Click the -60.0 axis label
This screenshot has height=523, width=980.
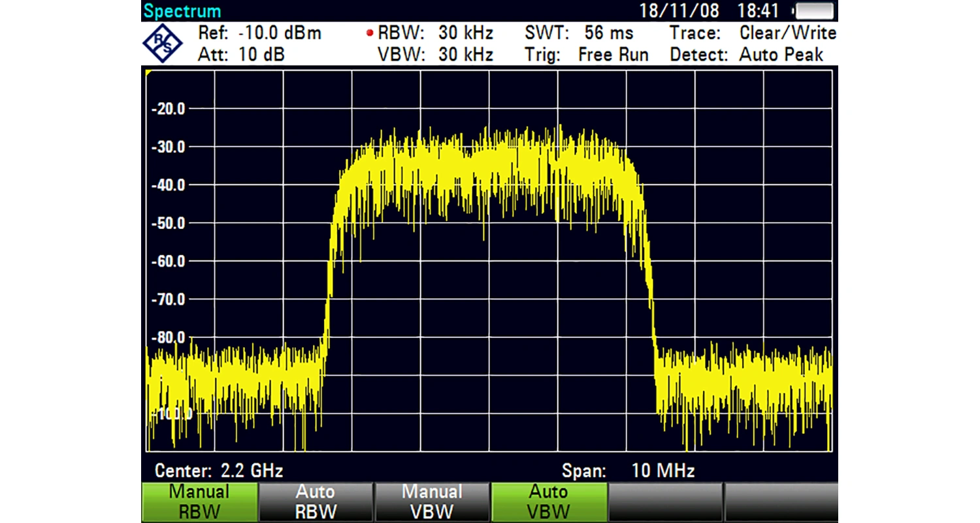pyautogui.click(x=169, y=261)
